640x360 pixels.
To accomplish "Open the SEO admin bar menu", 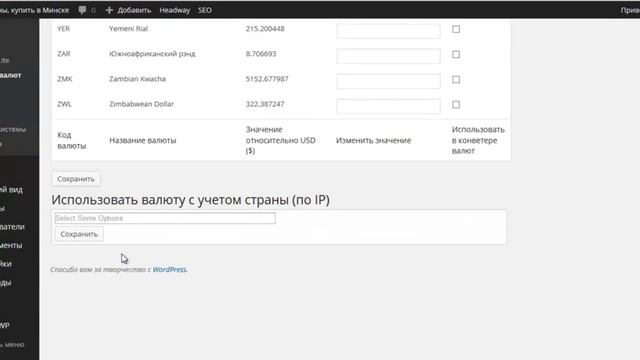I will click(205, 10).
